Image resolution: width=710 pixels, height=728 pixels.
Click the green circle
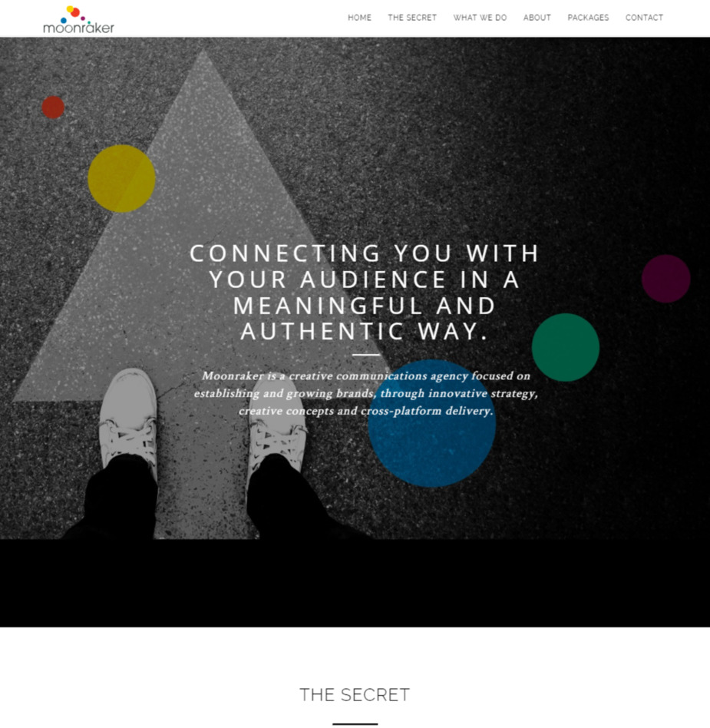[x=565, y=347]
